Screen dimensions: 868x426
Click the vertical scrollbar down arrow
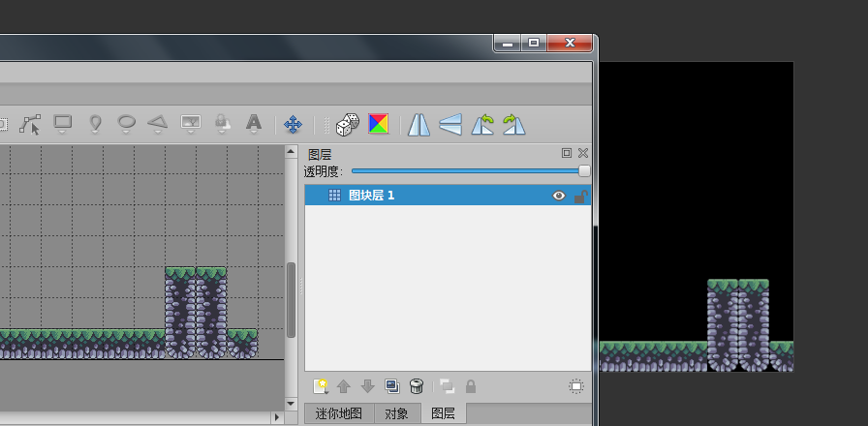pos(292,404)
